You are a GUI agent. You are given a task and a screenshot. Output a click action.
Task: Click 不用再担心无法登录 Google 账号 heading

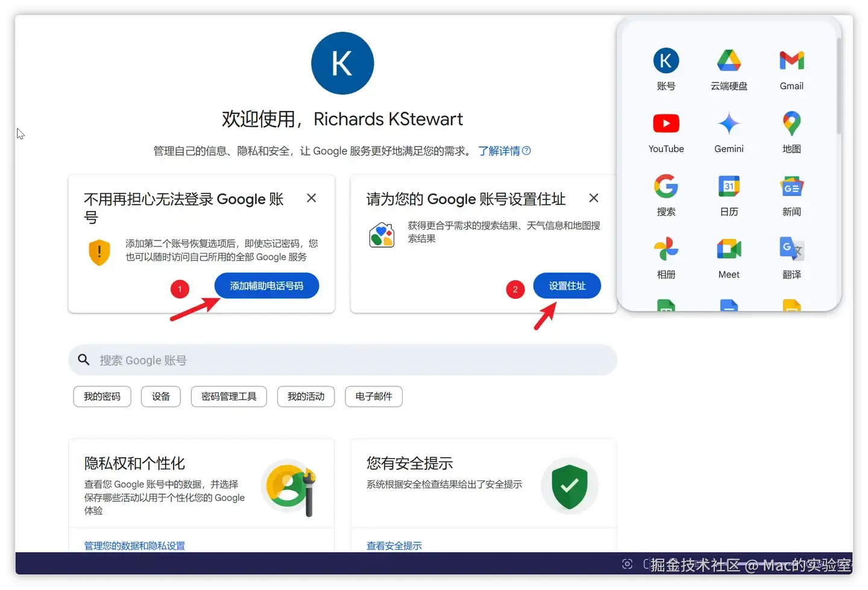184,208
